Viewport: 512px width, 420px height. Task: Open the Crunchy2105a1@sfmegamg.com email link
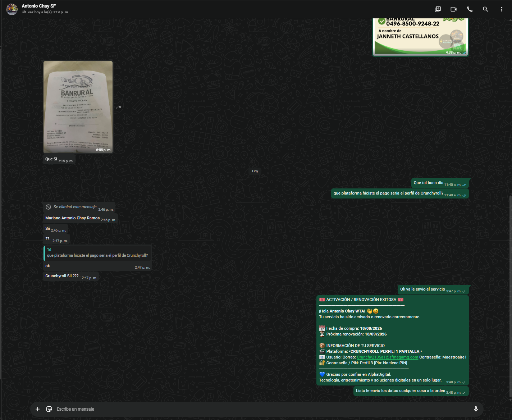(x=388, y=357)
